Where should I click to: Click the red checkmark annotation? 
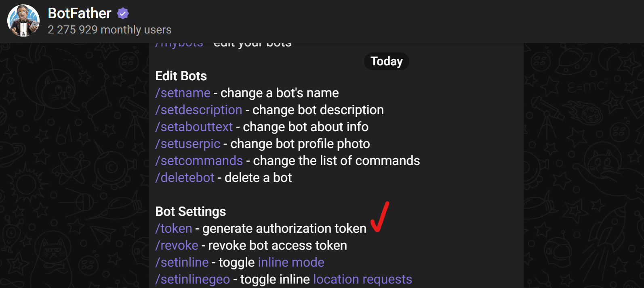pyautogui.click(x=380, y=217)
